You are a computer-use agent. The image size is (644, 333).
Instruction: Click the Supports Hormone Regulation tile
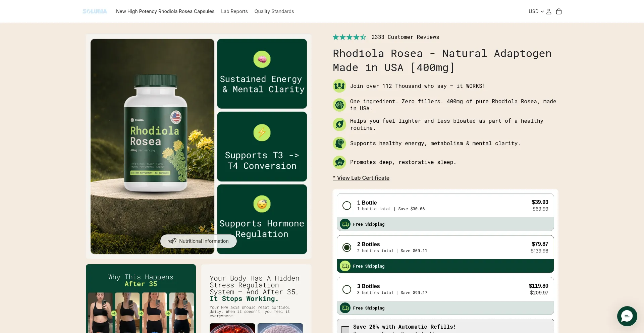click(x=262, y=219)
